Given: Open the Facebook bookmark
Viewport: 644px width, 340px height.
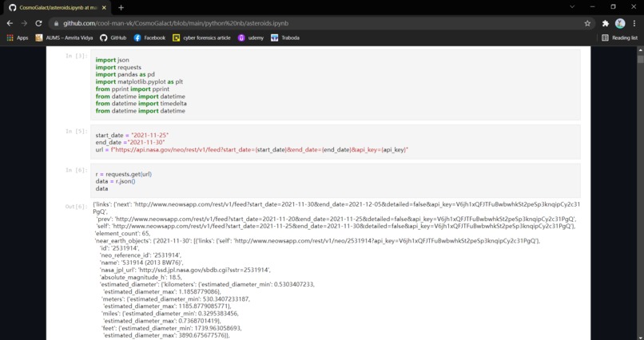Looking at the screenshot, I should click(x=149, y=38).
